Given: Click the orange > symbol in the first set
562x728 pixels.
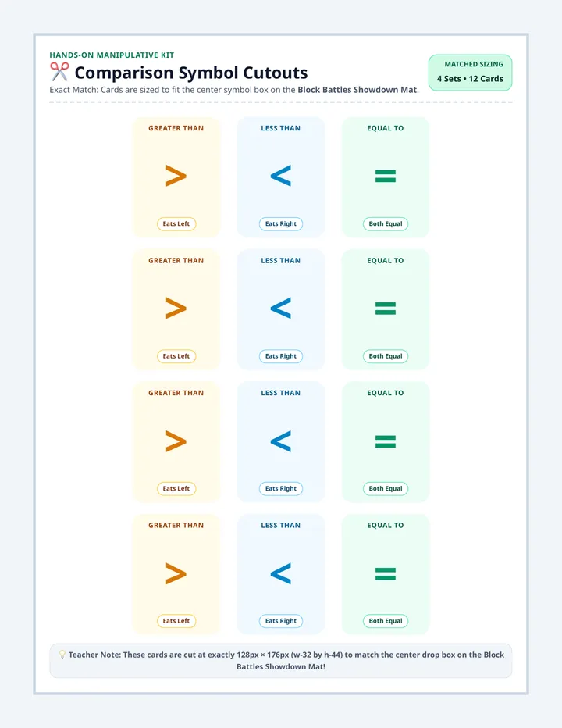Looking at the screenshot, I should tap(176, 176).
